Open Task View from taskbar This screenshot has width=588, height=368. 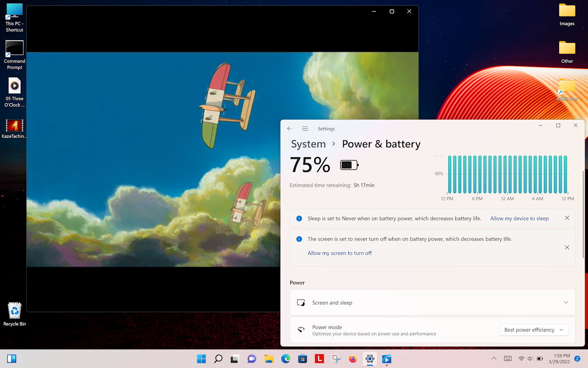(235, 359)
